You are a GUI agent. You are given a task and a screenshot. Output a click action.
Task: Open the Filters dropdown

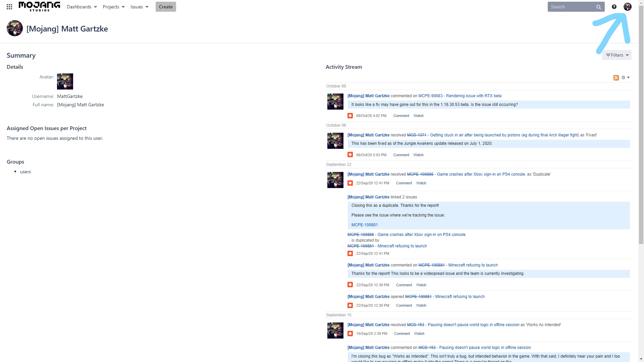click(x=617, y=55)
